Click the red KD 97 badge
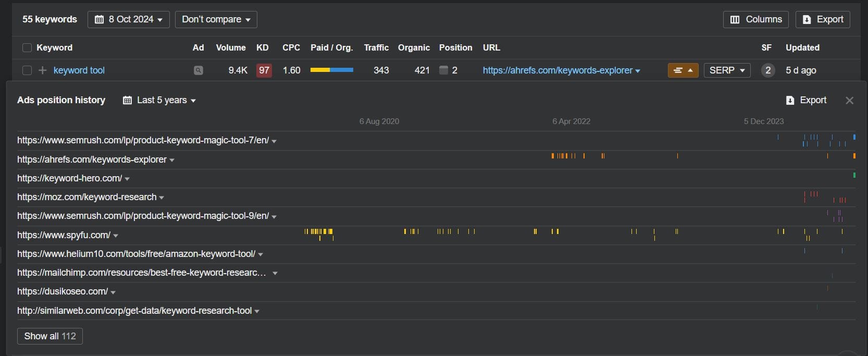The height and width of the screenshot is (356, 868). 264,70
